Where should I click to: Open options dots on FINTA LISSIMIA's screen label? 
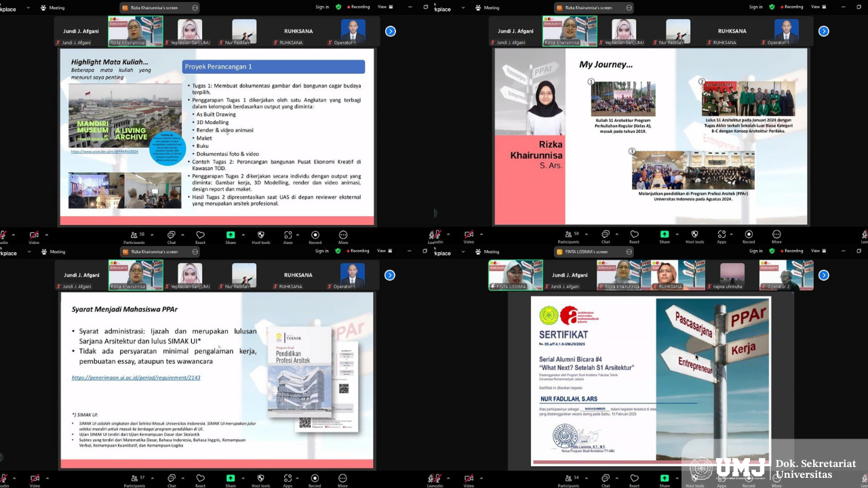tap(629, 251)
